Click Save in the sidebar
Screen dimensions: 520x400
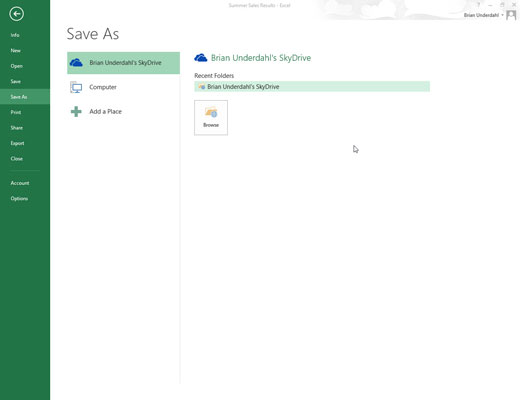click(x=15, y=81)
